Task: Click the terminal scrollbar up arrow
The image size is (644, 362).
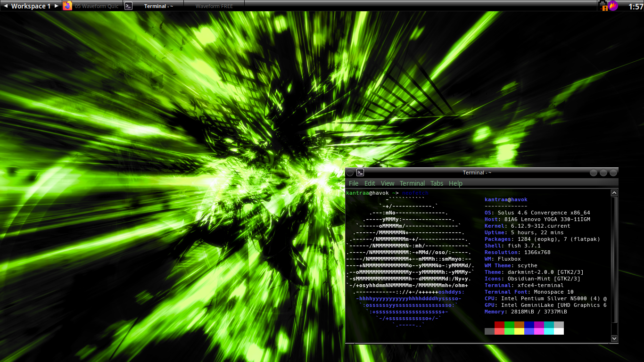Action: [614, 193]
